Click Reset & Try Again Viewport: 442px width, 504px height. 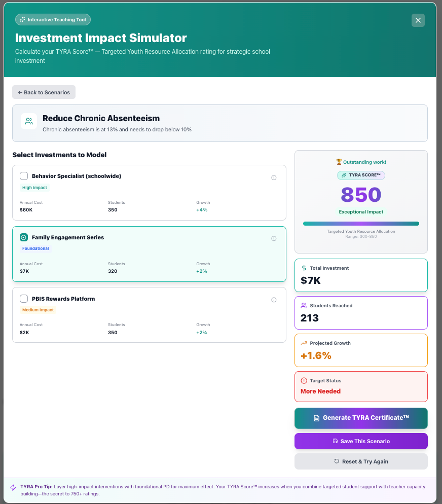point(361,461)
